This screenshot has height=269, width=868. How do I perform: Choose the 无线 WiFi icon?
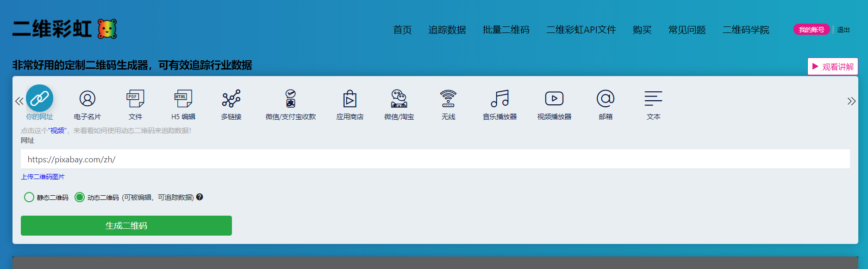(448, 98)
